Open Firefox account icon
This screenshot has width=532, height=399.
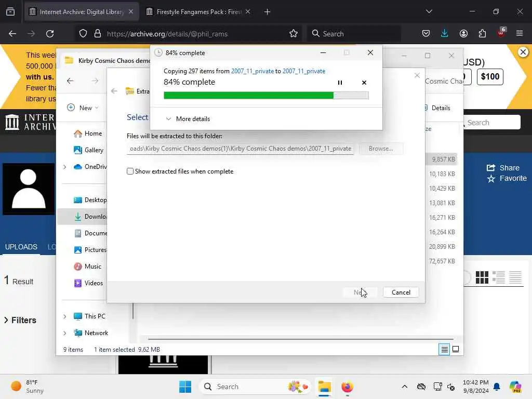pyautogui.click(x=463, y=33)
